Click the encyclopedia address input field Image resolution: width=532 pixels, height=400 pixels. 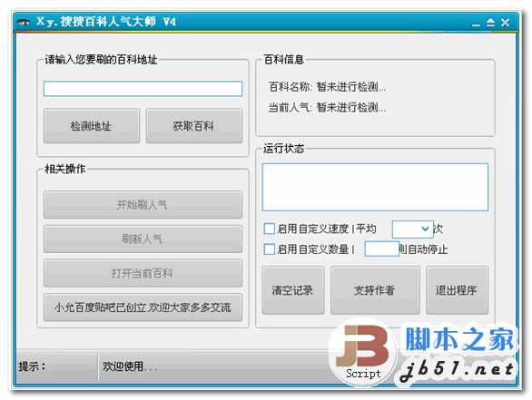click(x=143, y=89)
